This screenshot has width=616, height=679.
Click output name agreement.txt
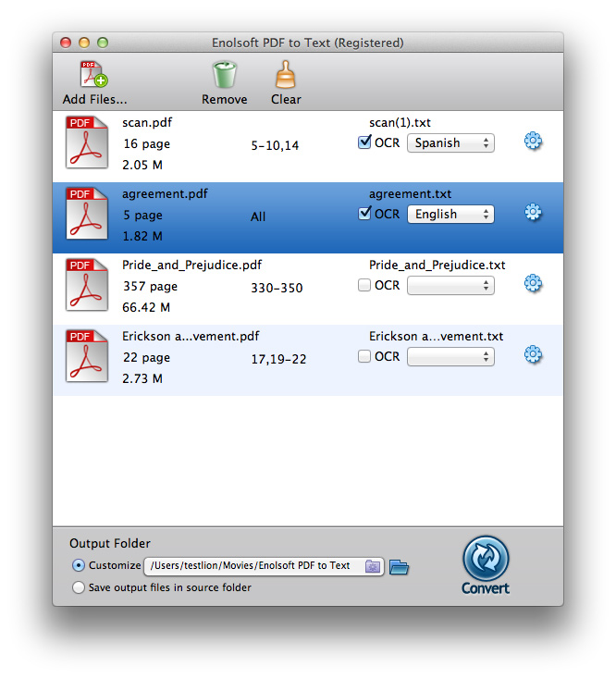point(410,194)
